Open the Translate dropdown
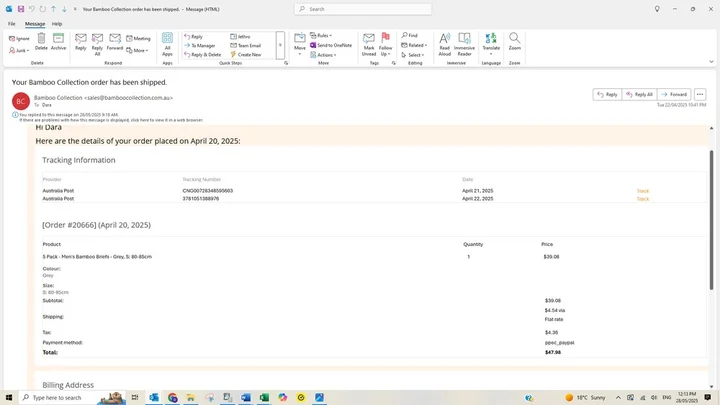This screenshot has height=405, width=720. tap(491, 43)
